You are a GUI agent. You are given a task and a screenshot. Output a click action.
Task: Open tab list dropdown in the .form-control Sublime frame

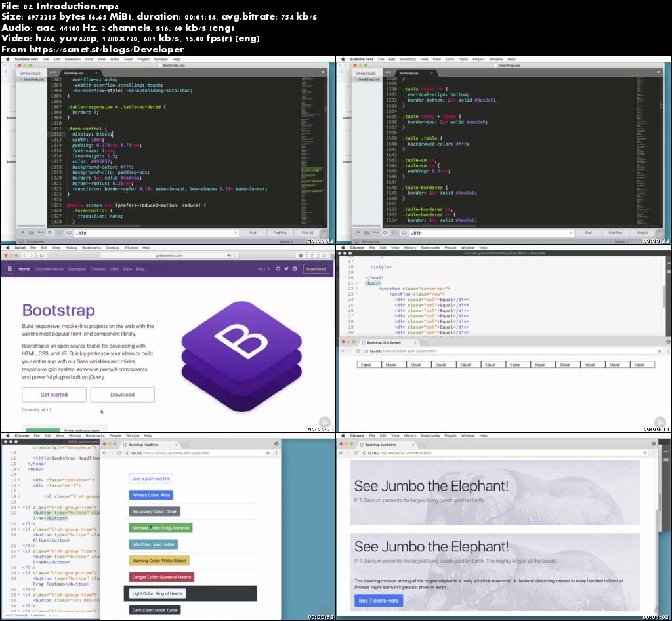coord(323,72)
